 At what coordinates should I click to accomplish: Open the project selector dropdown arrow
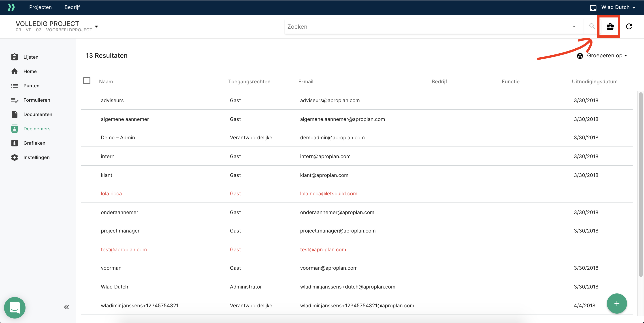pos(96,26)
